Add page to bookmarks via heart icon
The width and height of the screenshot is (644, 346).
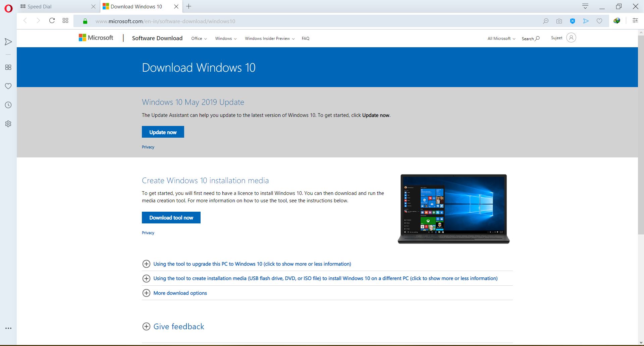pyautogui.click(x=599, y=21)
